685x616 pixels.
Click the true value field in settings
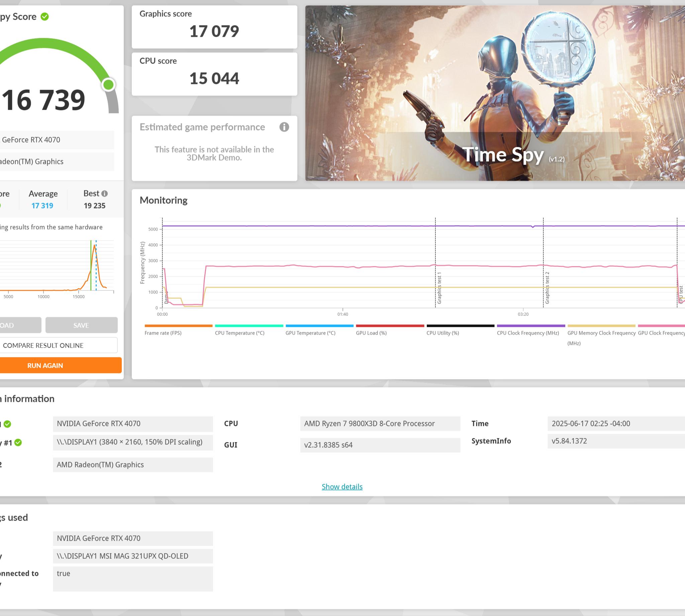tap(133, 579)
